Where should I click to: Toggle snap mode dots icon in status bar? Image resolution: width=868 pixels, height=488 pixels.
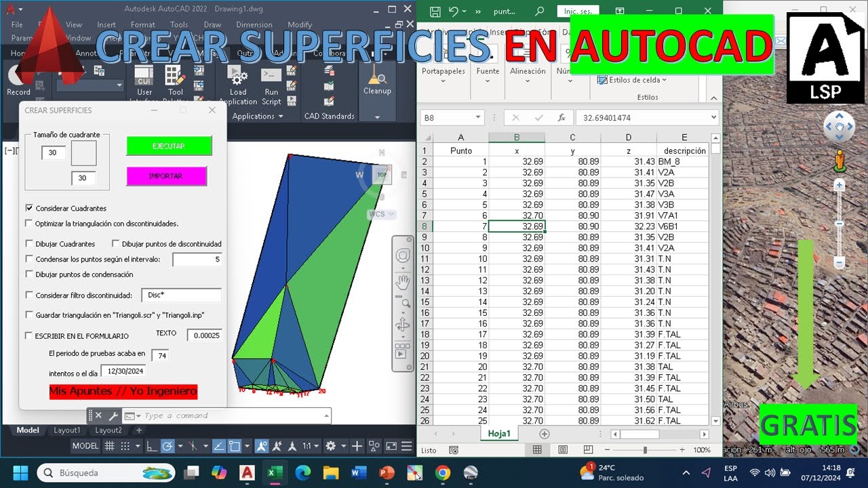coord(125,446)
